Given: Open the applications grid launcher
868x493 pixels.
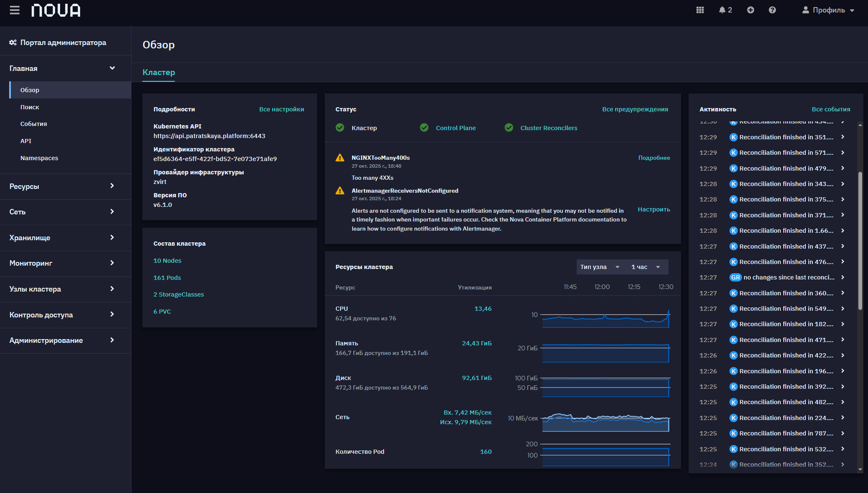Looking at the screenshot, I should 700,10.
